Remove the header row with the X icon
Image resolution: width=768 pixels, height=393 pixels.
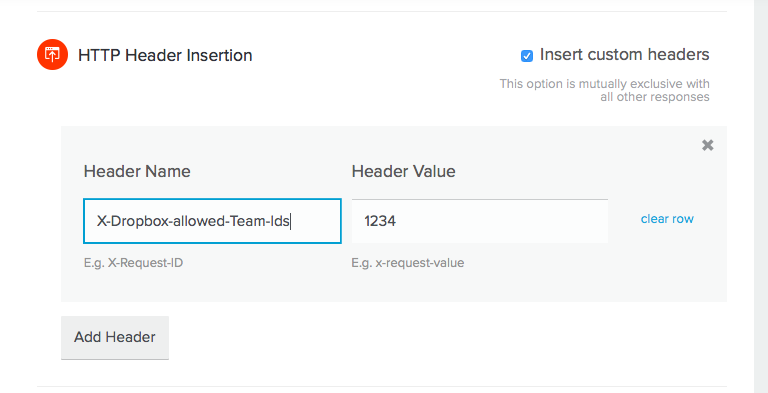coord(708,145)
